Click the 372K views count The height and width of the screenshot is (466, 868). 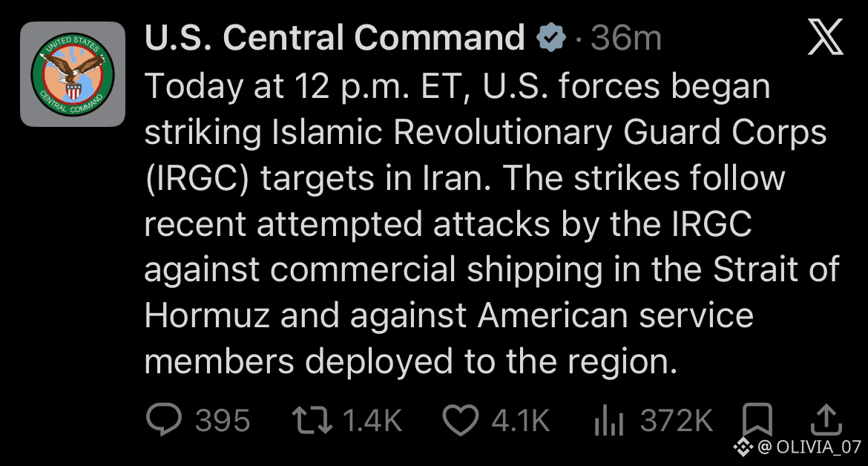(677, 421)
